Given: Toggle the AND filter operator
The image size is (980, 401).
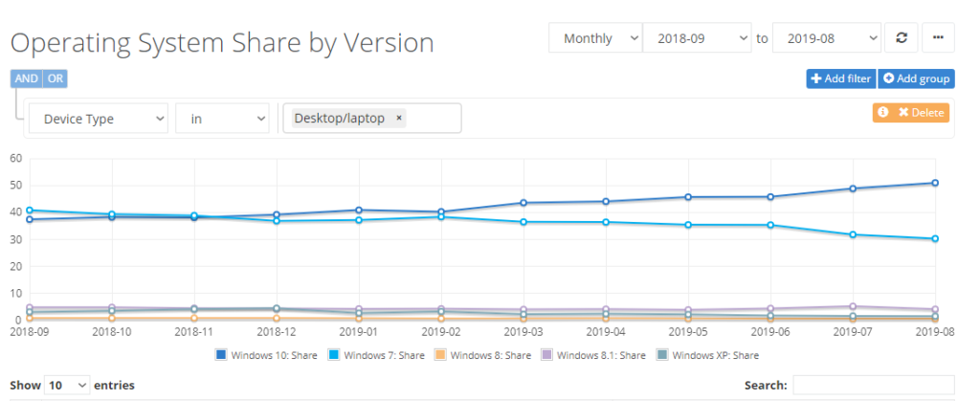Looking at the screenshot, I should 26,78.
